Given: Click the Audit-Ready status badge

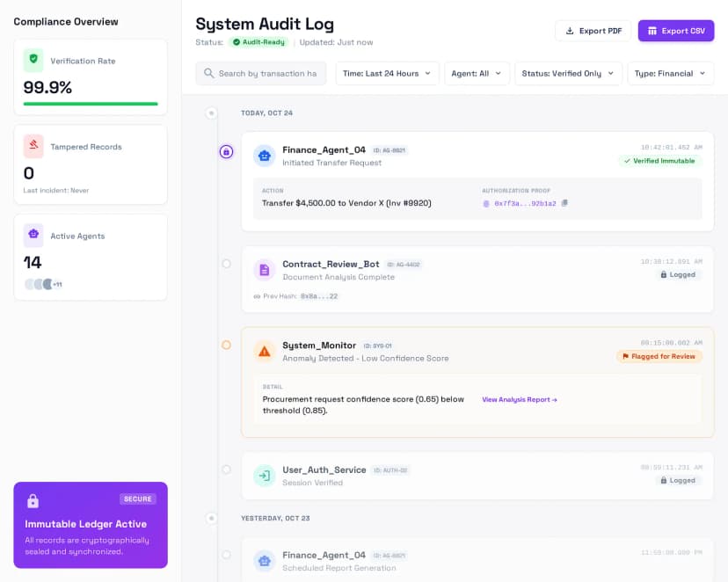Looking at the screenshot, I should click(258, 41).
